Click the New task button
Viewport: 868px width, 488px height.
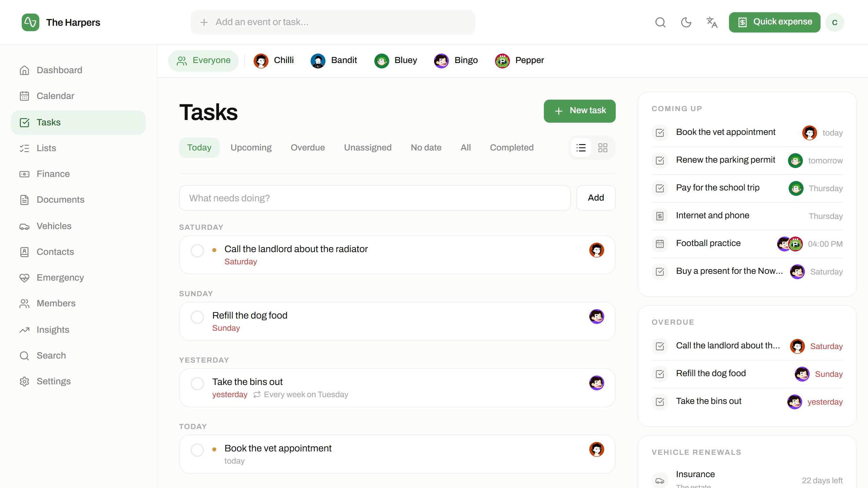click(x=580, y=111)
